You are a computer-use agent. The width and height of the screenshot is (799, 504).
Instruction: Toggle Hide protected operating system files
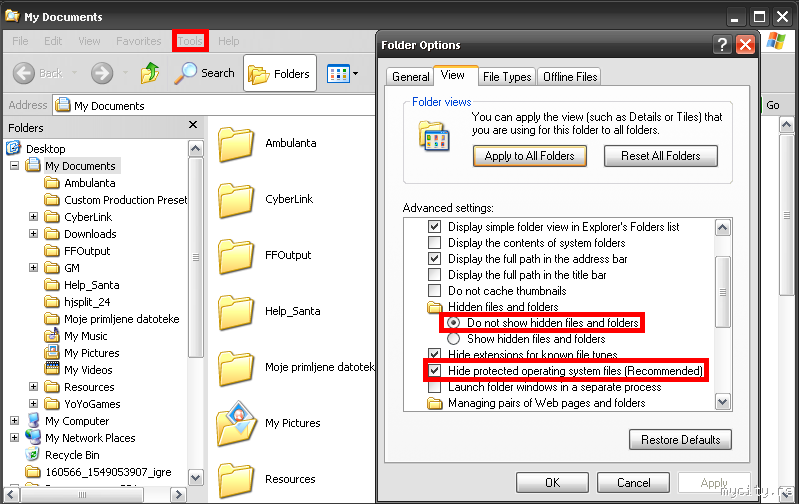(434, 370)
